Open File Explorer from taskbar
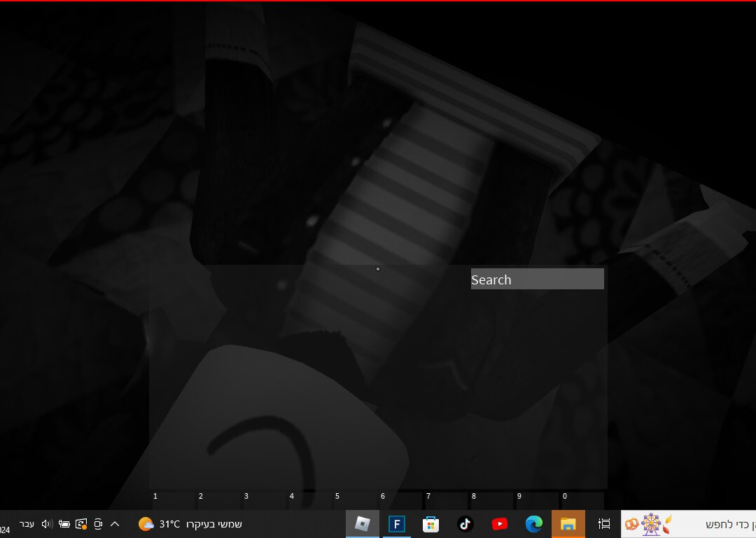The image size is (756, 538). coord(568,524)
